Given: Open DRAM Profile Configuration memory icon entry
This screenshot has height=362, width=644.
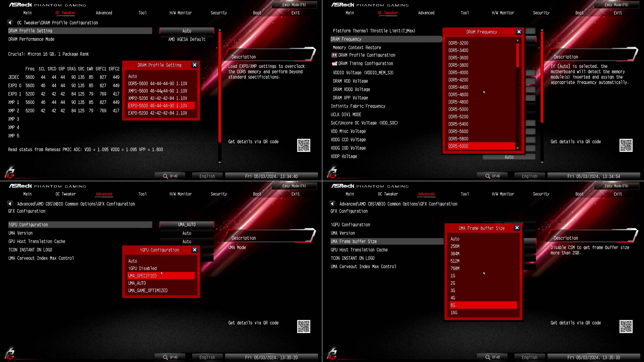Looking at the screenshot, I should [x=334, y=55].
